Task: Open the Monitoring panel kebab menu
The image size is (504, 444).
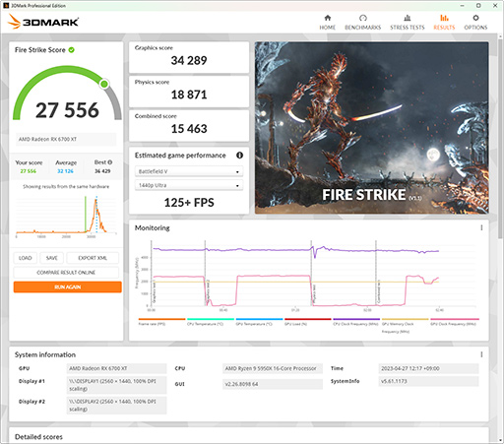Action: pyautogui.click(x=481, y=227)
